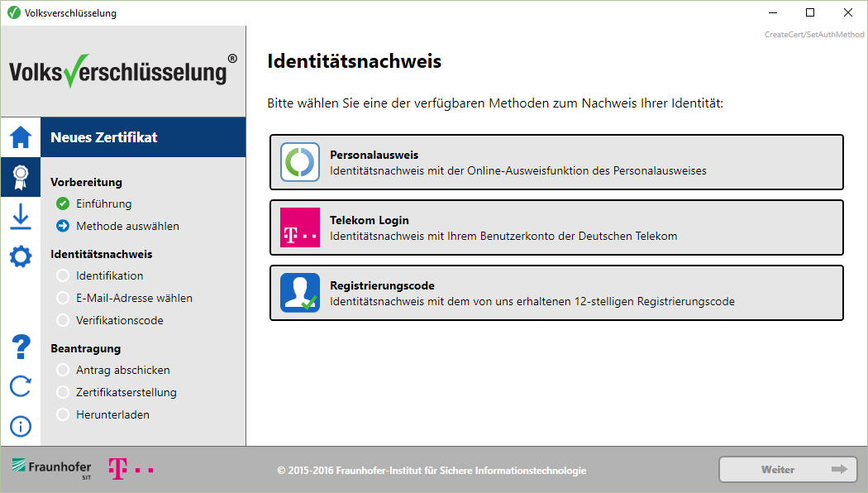Click circle marker beside Identifikation
The height and width of the screenshot is (493, 868).
point(63,275)
